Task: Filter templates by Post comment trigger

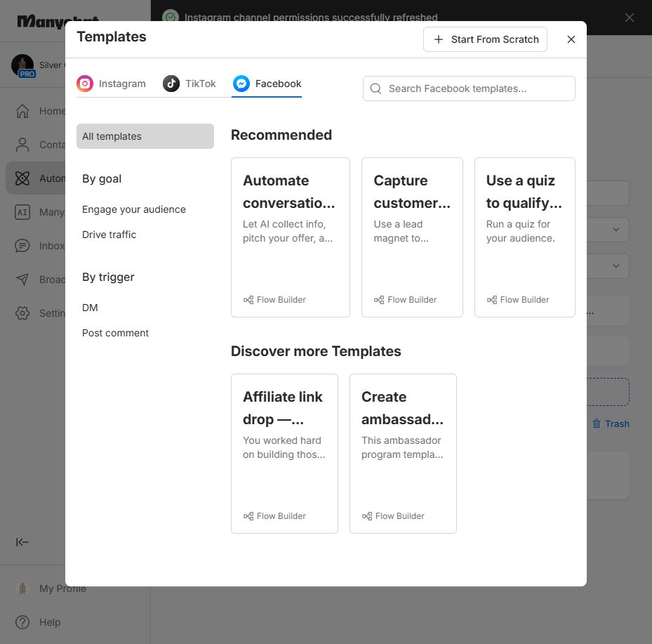Action: click(x=115, y=333)
